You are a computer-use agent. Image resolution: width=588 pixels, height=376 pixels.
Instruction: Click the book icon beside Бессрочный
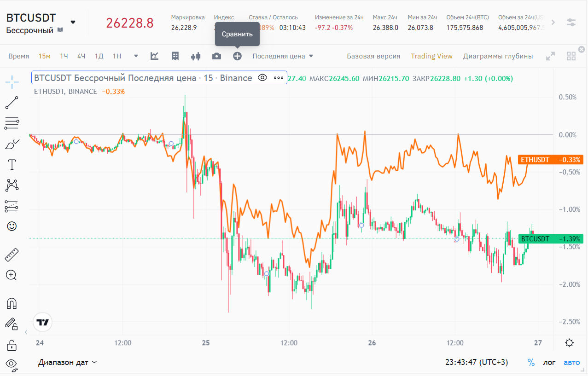coord(60,30)
